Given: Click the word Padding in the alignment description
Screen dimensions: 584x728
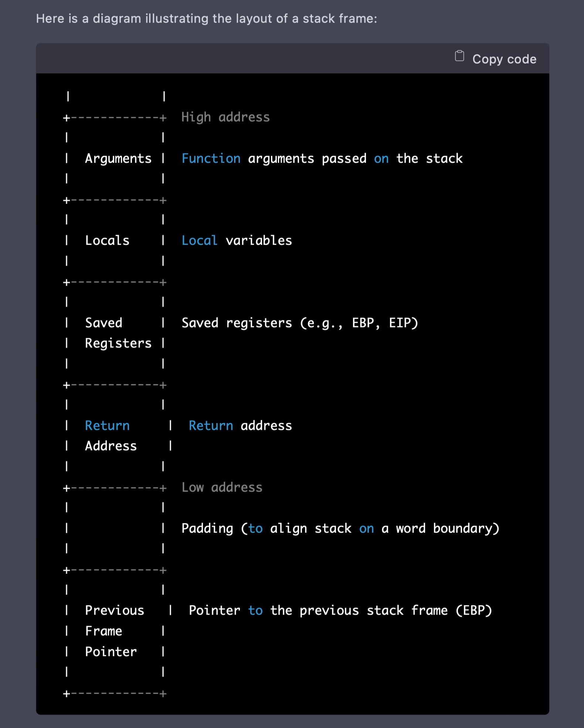Looking at the screenshot, I should 207,528.
